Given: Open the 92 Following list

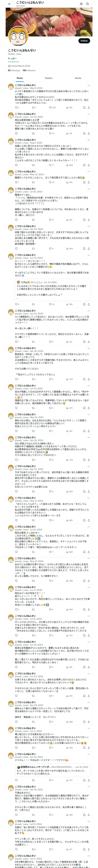Looking at the screenshot, I should tap(14, 70).
